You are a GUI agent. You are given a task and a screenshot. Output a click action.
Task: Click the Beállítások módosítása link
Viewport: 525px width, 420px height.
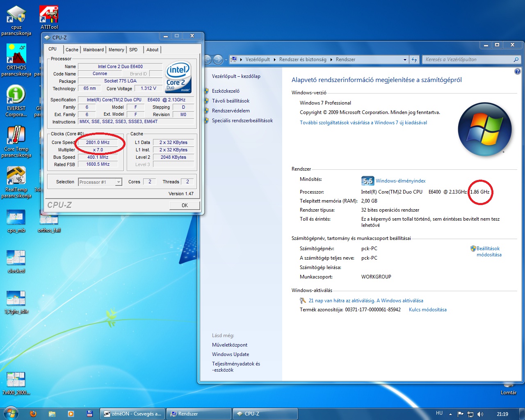point(489,251)
